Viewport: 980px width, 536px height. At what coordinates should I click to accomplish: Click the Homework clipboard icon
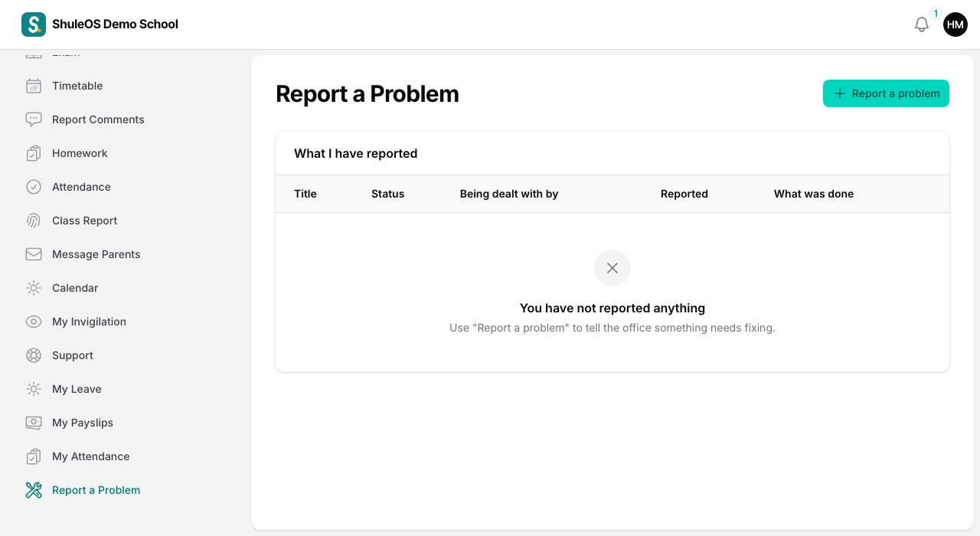click(34, 153)
